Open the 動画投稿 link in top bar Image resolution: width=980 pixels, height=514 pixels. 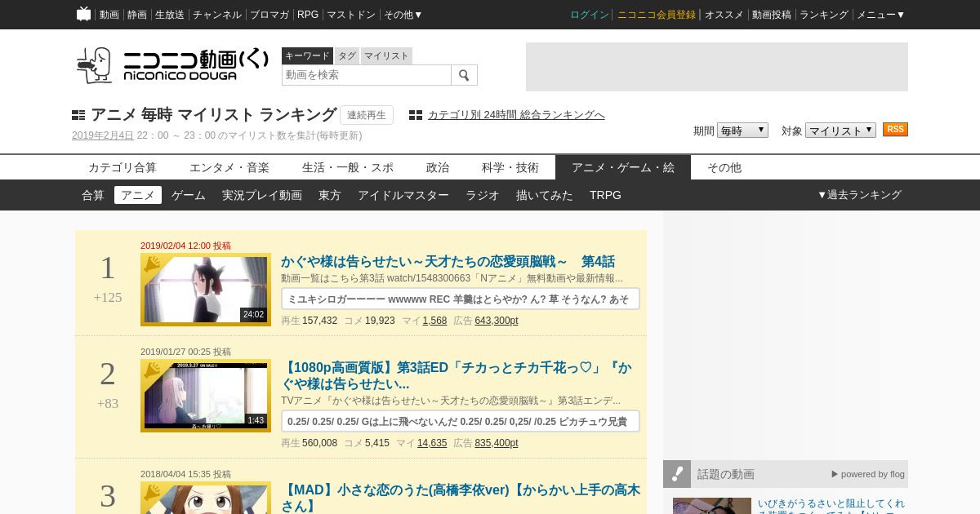772,15
